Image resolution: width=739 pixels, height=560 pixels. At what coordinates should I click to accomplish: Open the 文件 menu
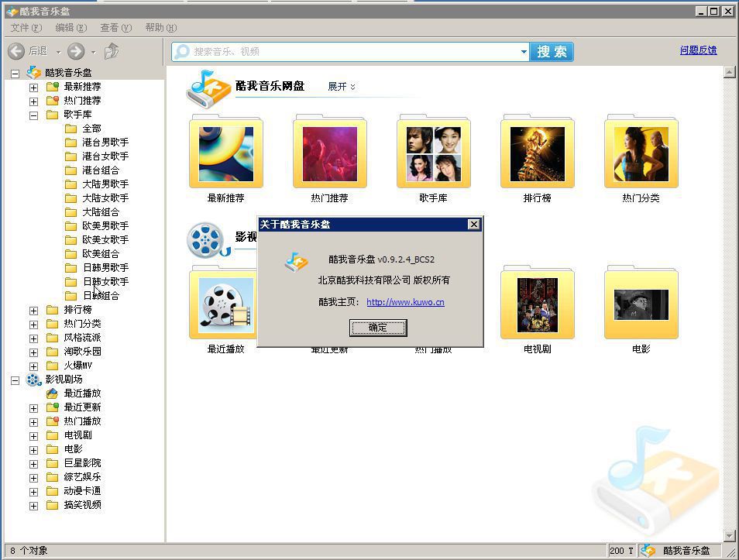(26, 28)
